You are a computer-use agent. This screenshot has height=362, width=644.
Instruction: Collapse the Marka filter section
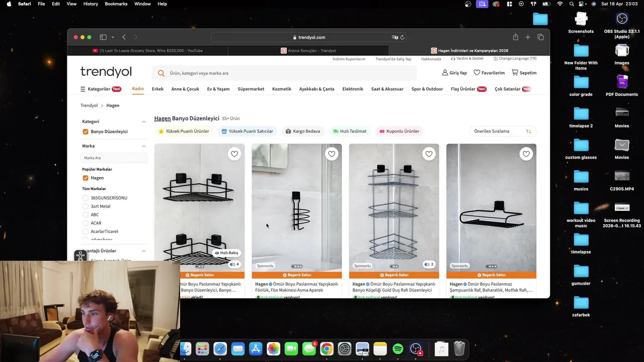(143, 146)
